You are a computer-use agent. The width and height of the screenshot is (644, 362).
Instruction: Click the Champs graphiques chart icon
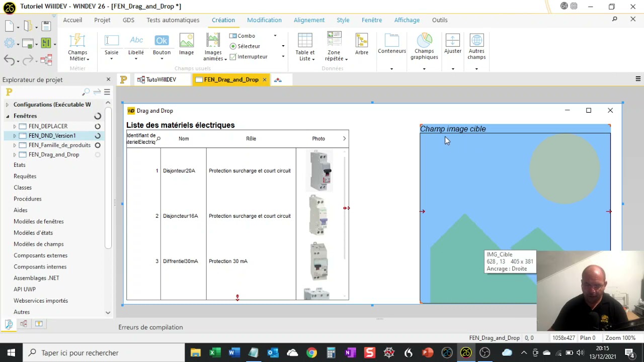[x=424, y=40]
